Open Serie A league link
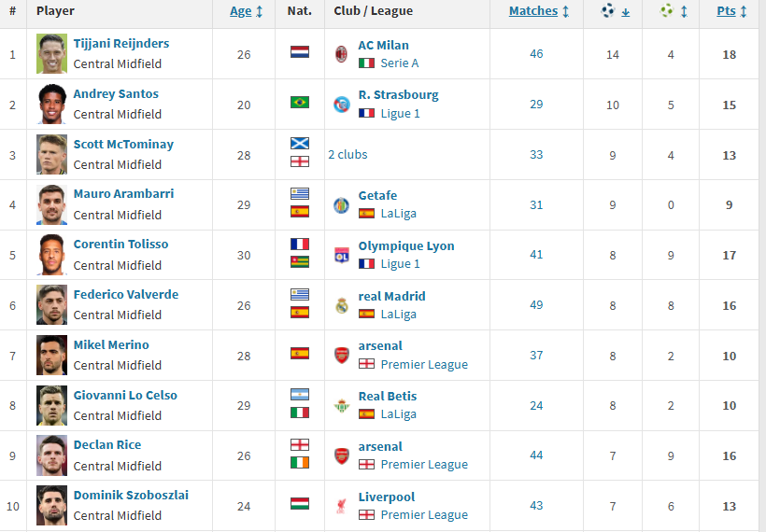Screen dimensions: 766x532 (x=399, y=63)
